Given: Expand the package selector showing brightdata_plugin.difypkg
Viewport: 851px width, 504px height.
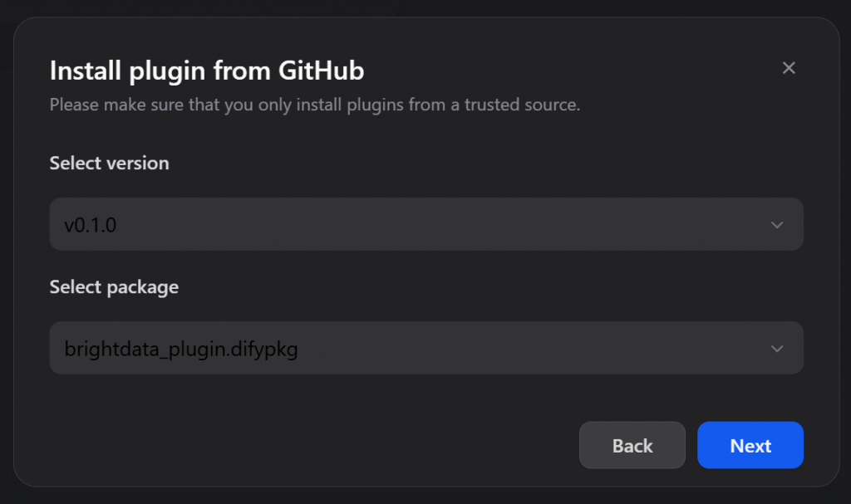Looking at the screenshot, I should [425, 348].
